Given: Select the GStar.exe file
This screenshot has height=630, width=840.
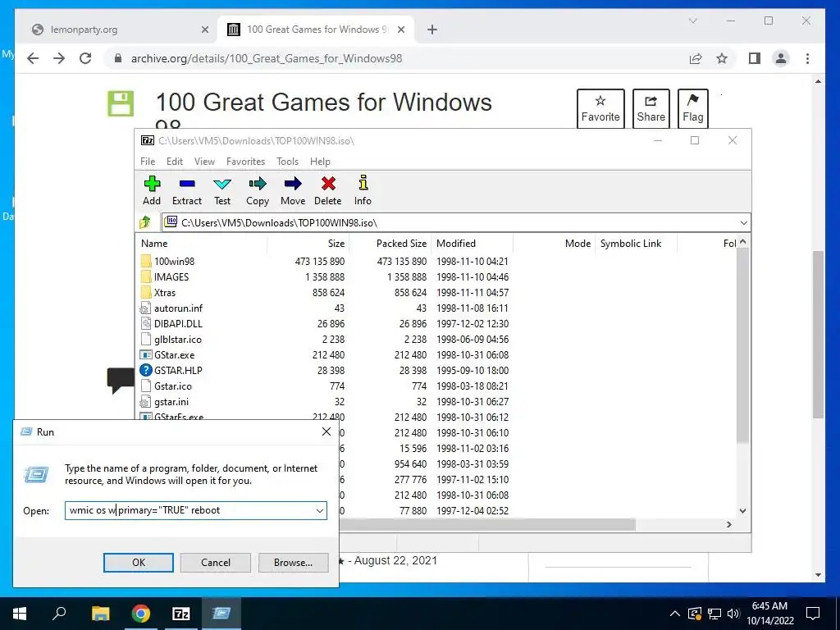Looking at the screenshot, I should pyautogui.click(x=174, y=355).
